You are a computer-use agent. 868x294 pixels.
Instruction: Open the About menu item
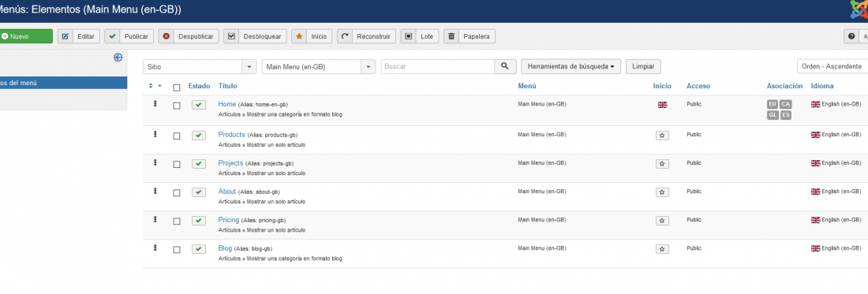click(227, 192)
